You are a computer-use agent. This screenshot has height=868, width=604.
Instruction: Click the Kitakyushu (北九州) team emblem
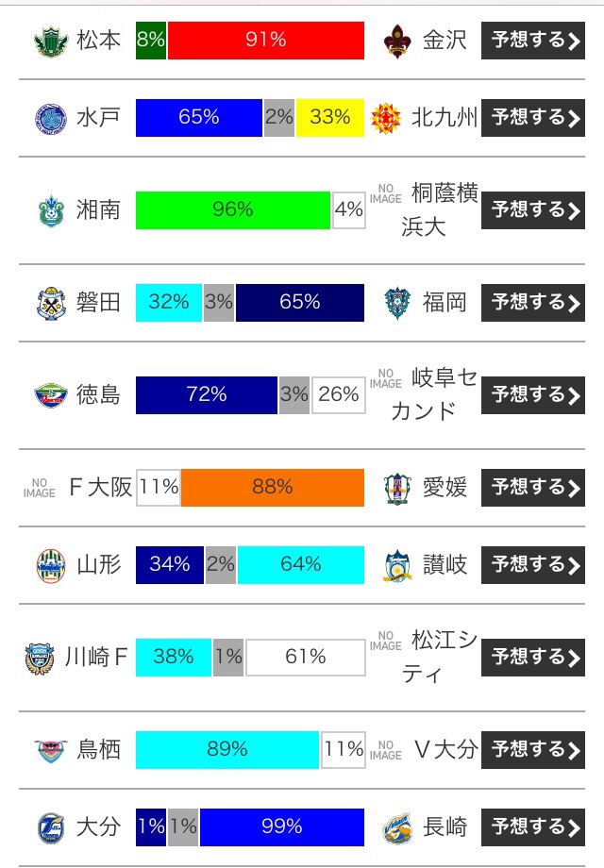(386, 119)
